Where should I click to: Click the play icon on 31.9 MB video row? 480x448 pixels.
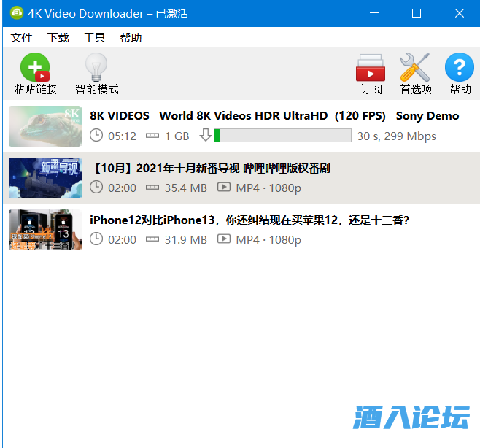pos(224,239)
